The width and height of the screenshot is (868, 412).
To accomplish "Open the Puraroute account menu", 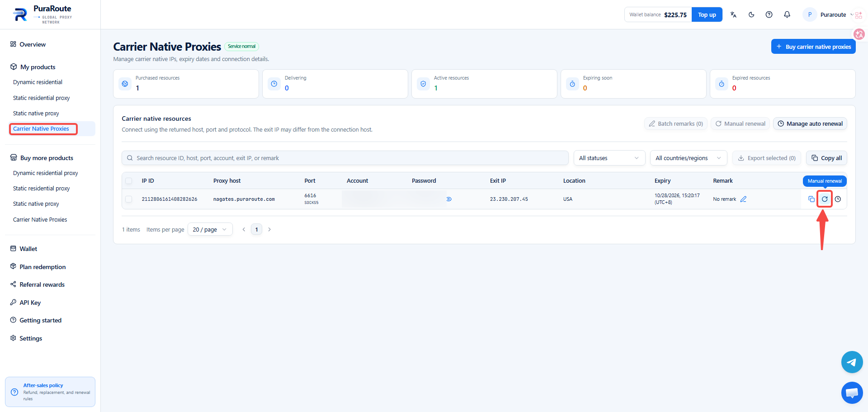I will (828, 14).
